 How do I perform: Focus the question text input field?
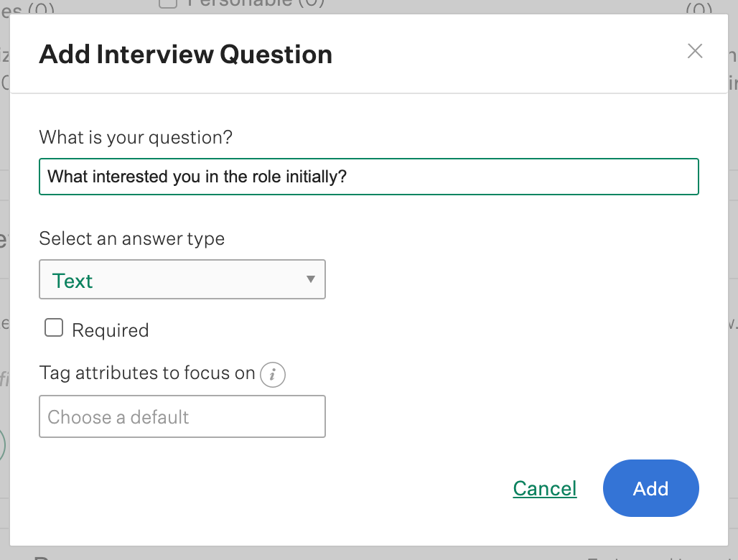pos(503,177)
